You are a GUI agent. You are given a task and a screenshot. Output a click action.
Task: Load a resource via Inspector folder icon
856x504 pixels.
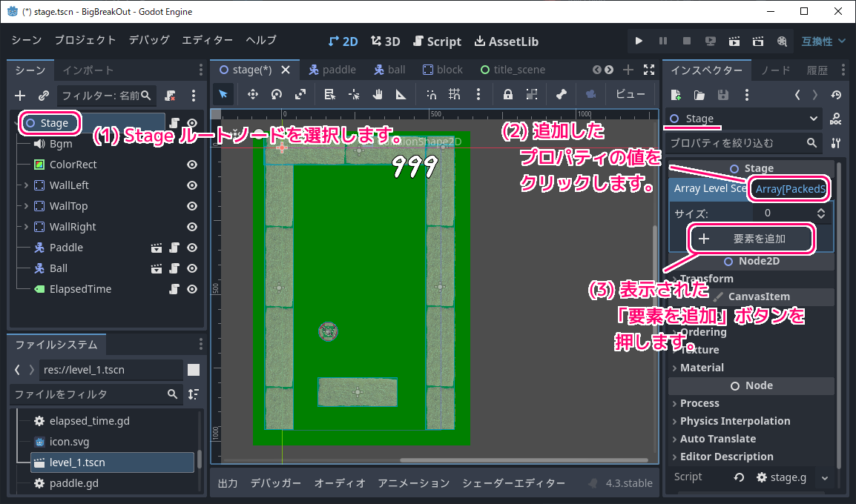tap(699, 95)
